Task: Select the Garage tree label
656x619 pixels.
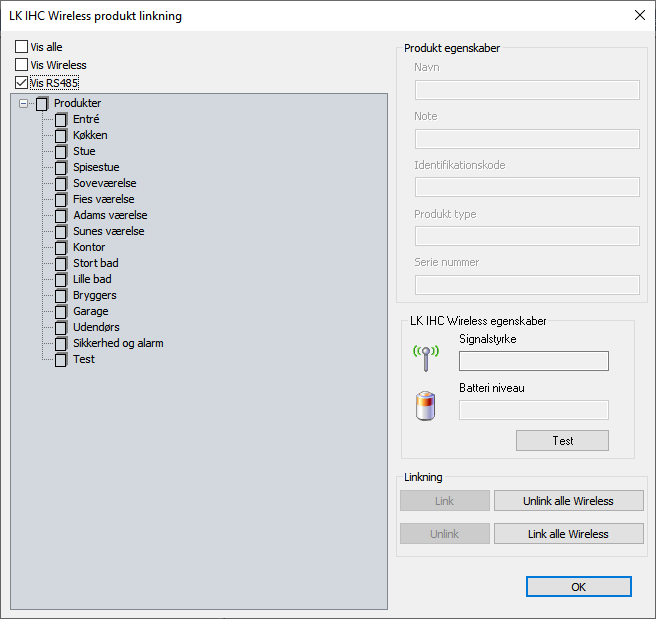Action: point(91,311)
